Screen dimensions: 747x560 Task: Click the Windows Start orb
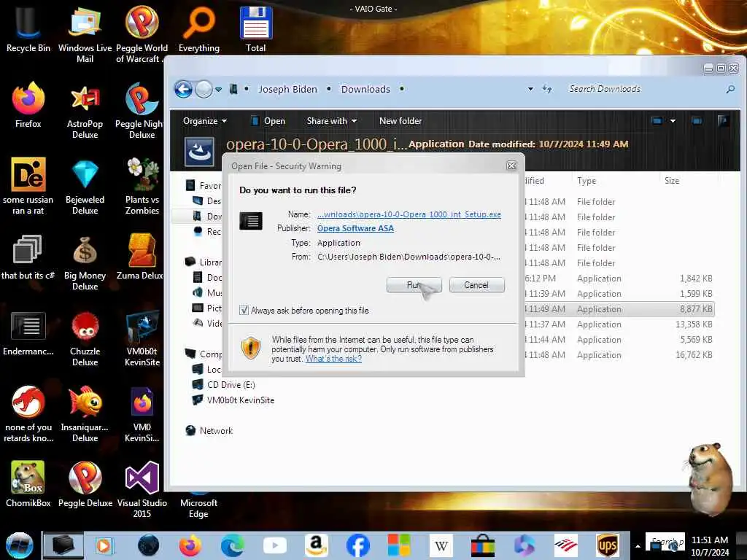coord(20,545)
